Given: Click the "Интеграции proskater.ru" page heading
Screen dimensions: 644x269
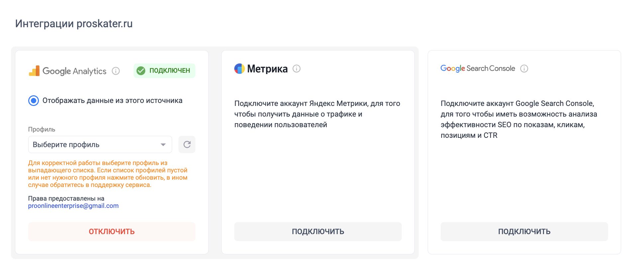Looking at the screenshot, I should tap(74, 24).
